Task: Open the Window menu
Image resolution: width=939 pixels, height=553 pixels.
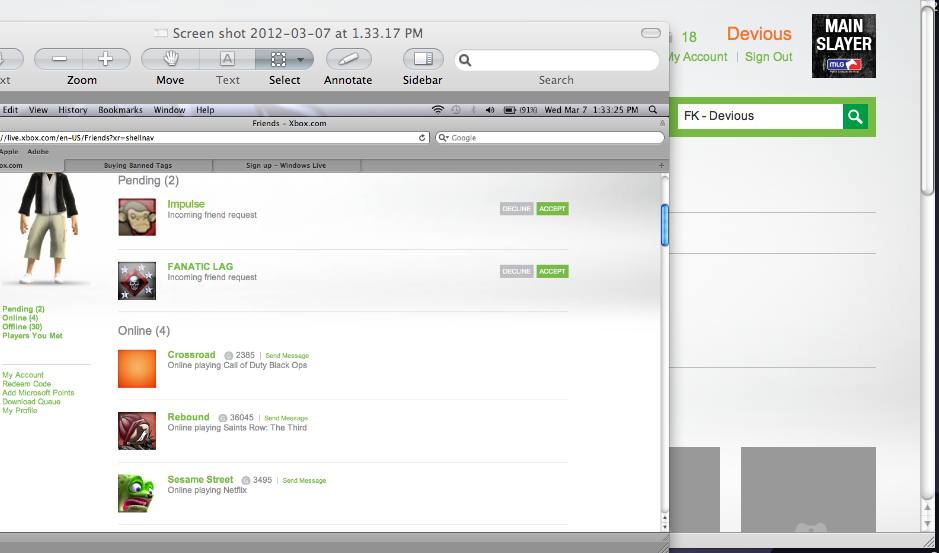Action: [169, 110]
